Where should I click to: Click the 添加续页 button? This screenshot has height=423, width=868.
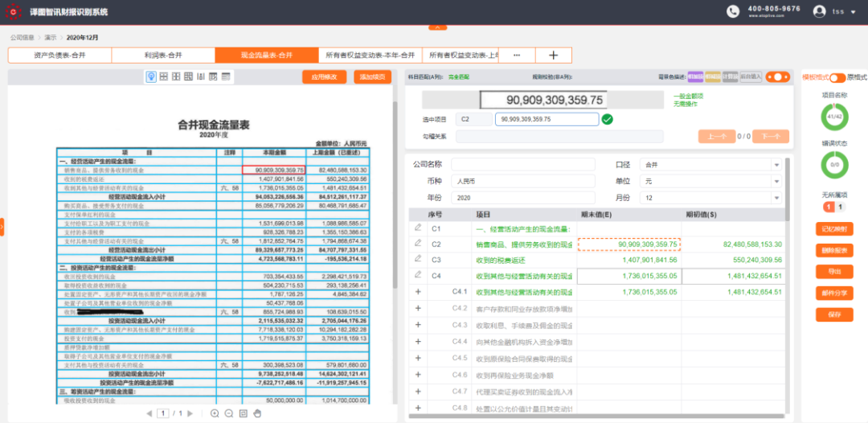click(x=373, y=77)
